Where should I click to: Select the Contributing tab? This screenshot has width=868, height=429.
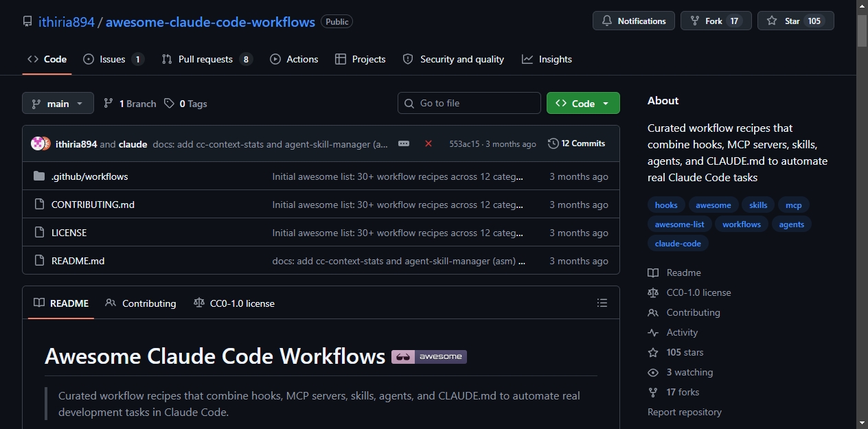point(141,303)
